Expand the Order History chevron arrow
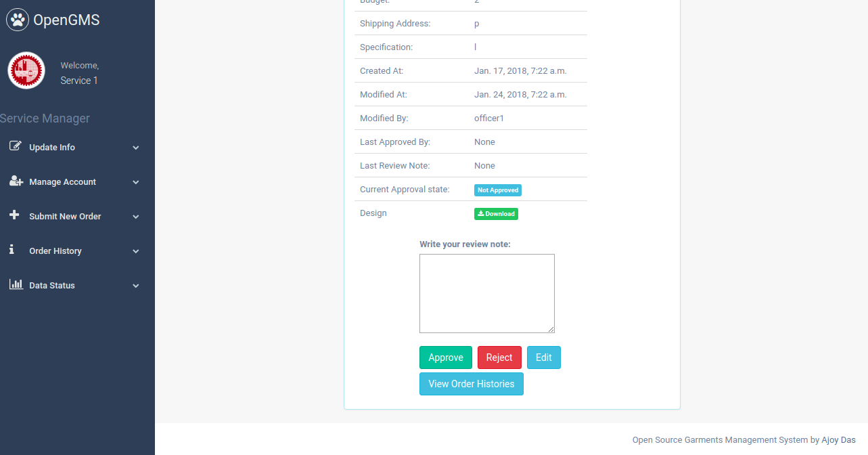This screenshot has width=868, height=455. pyautogui.click(x=136, y=251)
